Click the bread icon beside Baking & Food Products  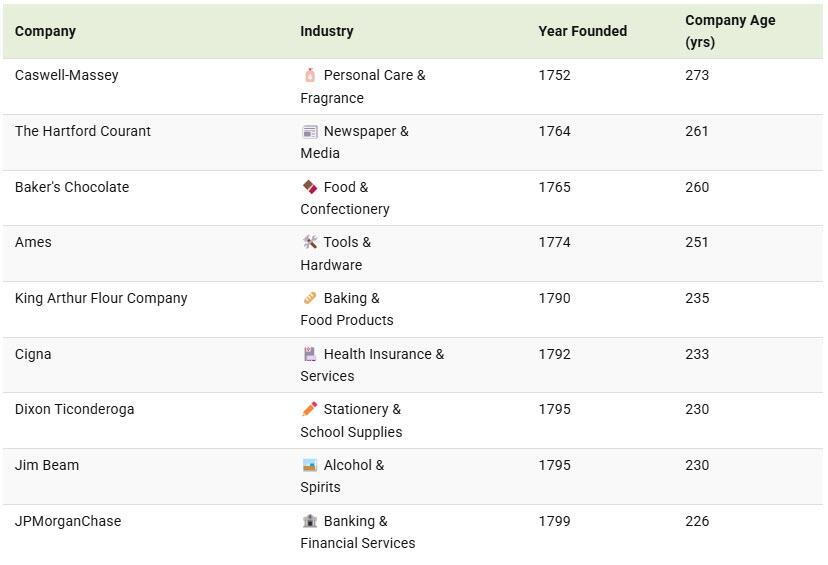click(310, 298)
